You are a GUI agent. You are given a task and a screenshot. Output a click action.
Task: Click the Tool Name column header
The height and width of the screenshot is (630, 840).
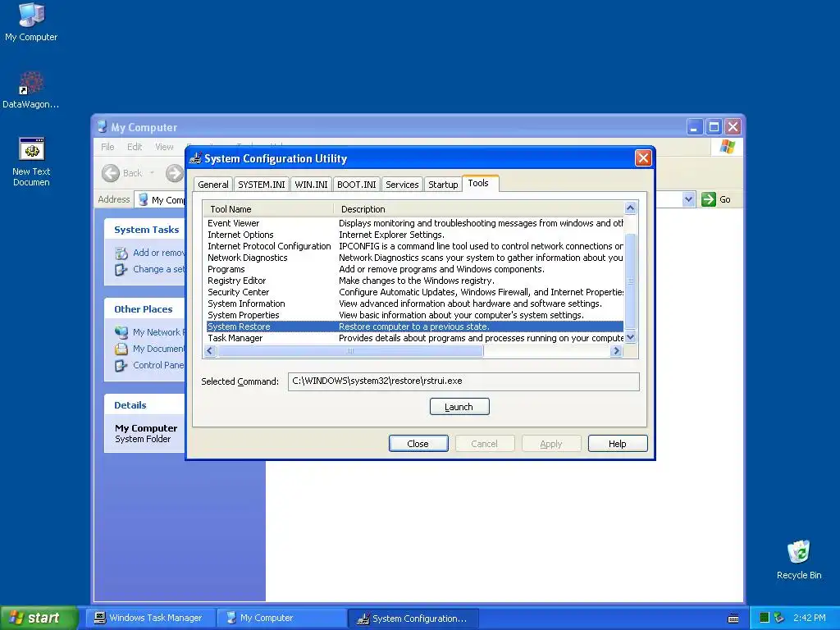click(x=268, y=209)
